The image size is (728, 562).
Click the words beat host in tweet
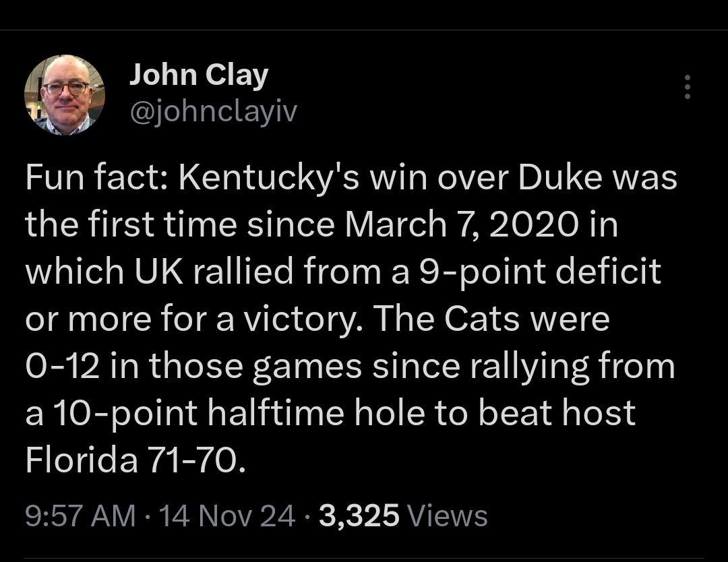557,412
